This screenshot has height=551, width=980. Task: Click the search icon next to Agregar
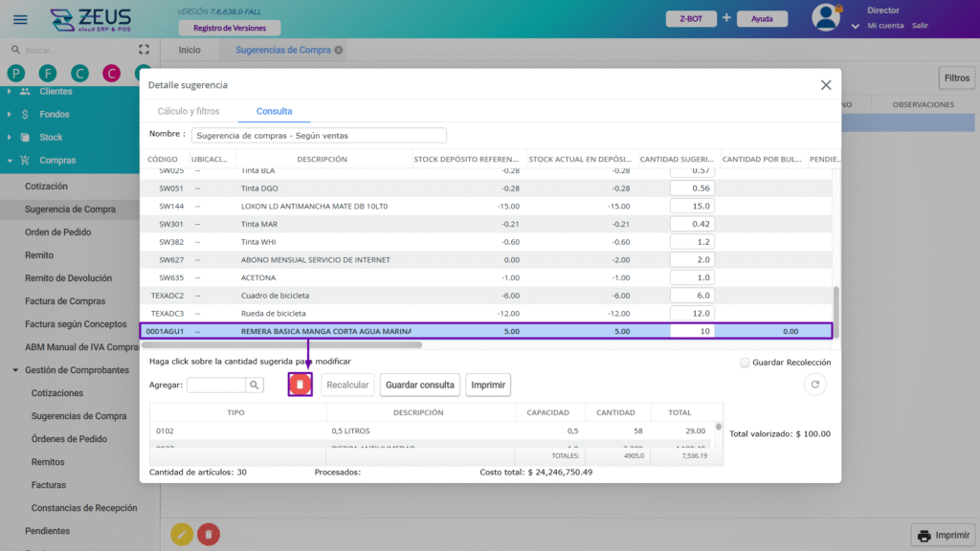pos(255,385)
